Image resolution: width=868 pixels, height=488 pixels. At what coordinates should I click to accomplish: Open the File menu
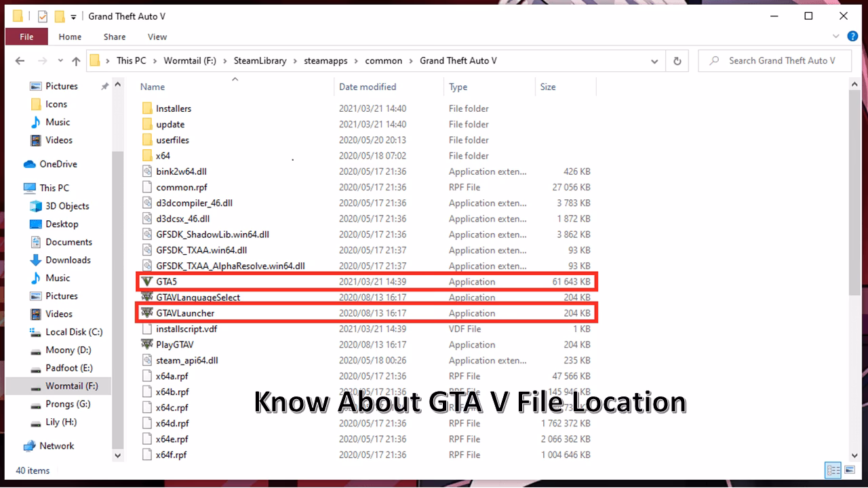coord(26,37)
